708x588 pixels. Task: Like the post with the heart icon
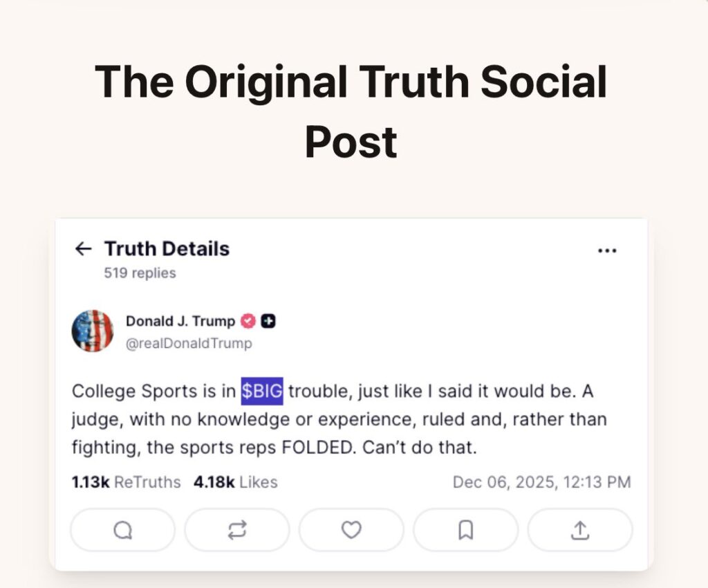[351, 530]
